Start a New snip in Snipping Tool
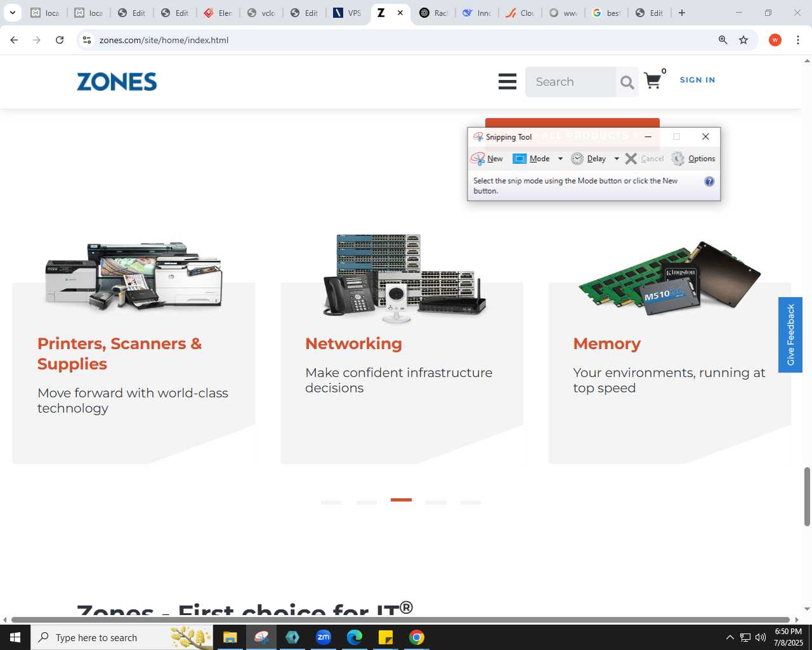 pyautogui.click(x=487, y=159)
